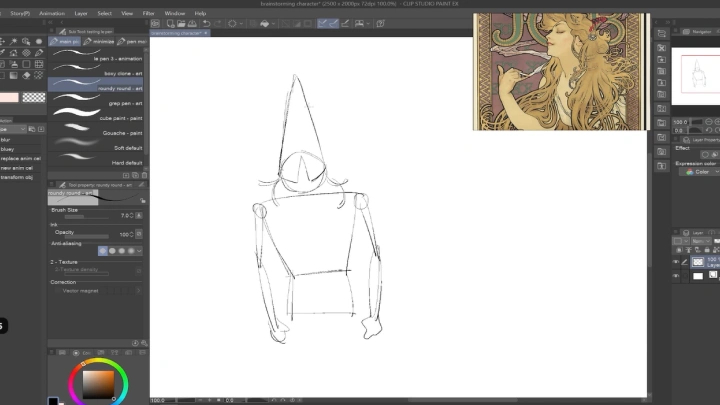Open anti-aliasing options dropdown arrow

point(139,251)
